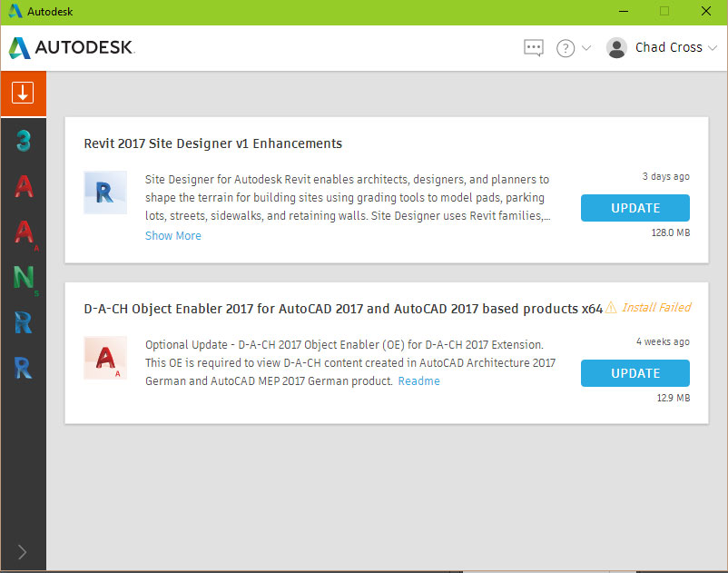This screenshot has width=728, height=573.
Task: Expand Show More for Site Designer description
Action: click(172, 235)
